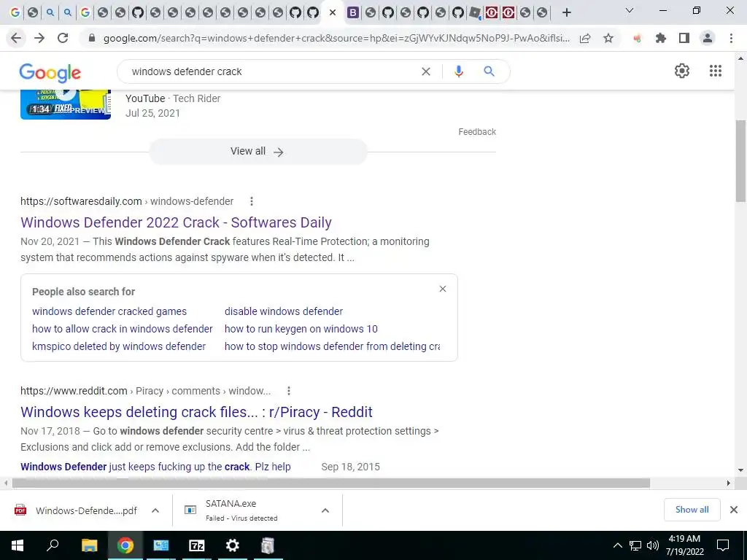Screen dimensions: 747x560
Task: Share this page icon in address bar
Action: point(585,38)
